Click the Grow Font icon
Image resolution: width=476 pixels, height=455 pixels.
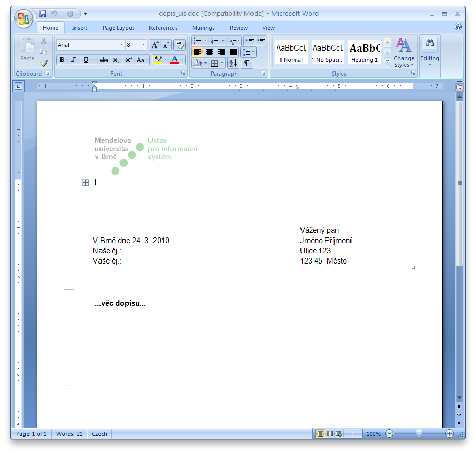pos(155,45)
